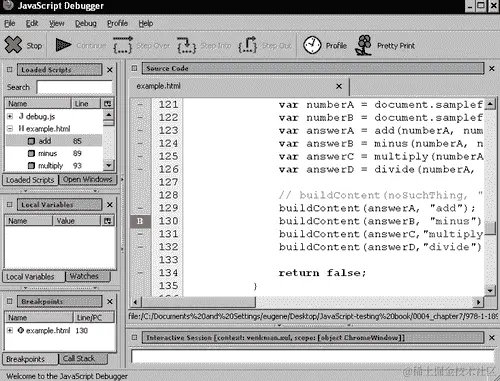The height and width of the screenshot is (381, 500).
Task: Click the add function icon in Loaded Scripts
Action: (x=31, y=141)
